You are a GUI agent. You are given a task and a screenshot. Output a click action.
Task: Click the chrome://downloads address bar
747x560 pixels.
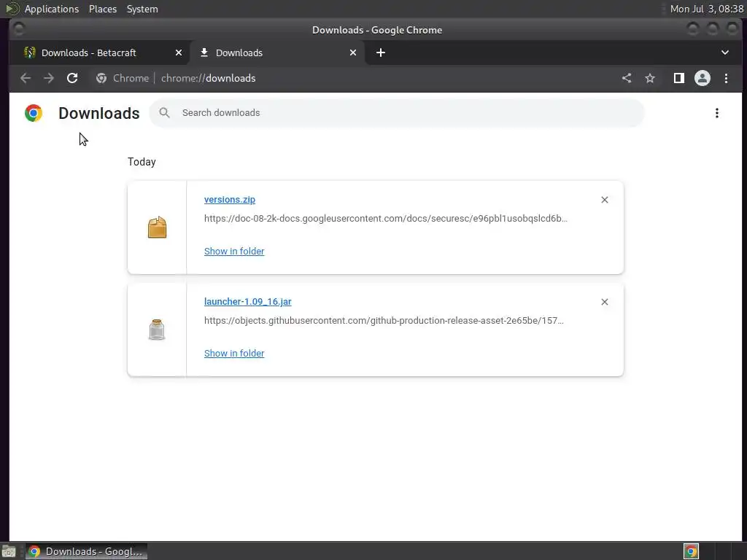tap(352, 78)
